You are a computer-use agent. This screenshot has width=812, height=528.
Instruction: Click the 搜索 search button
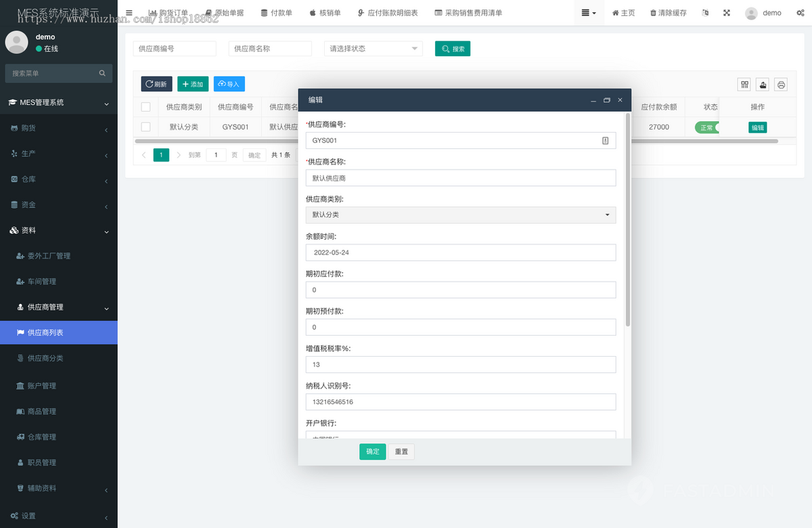[x=452, y=48]
